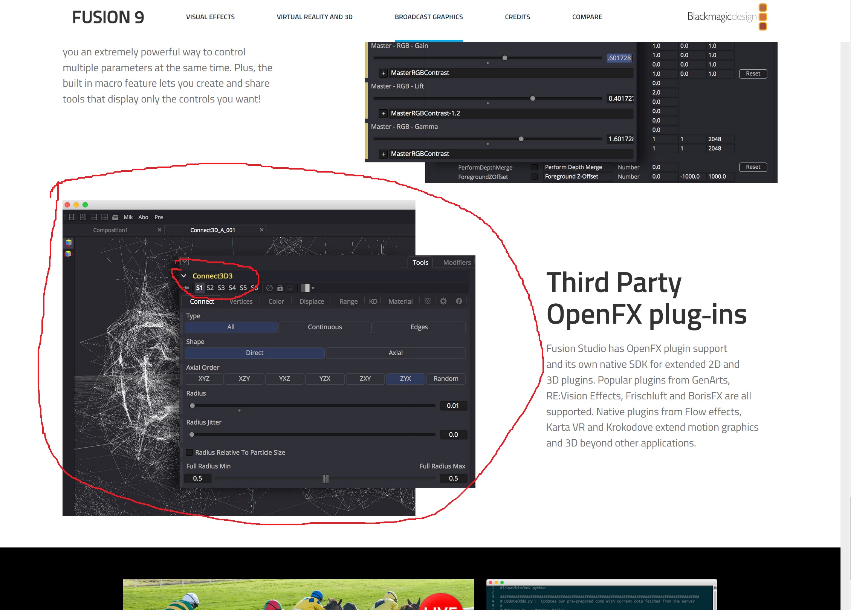Viewport: 868px width, 610px height.
Task: Select the second viewport layout icon
Action: click(x=83, y=217)
